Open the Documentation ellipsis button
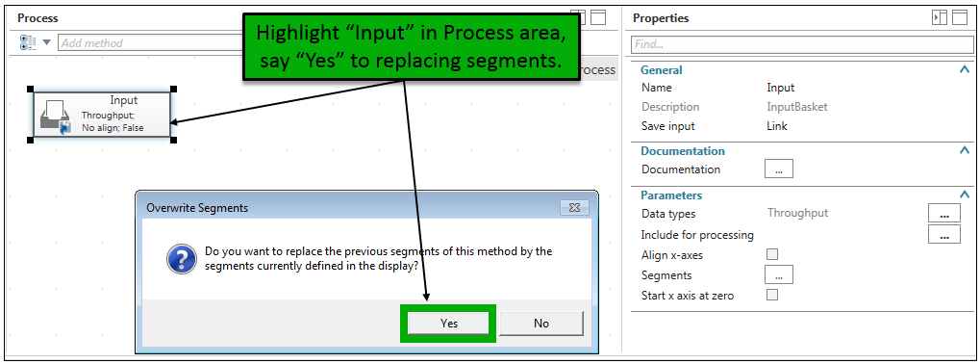Screen dimensions: 980x364 coord(779,169)
